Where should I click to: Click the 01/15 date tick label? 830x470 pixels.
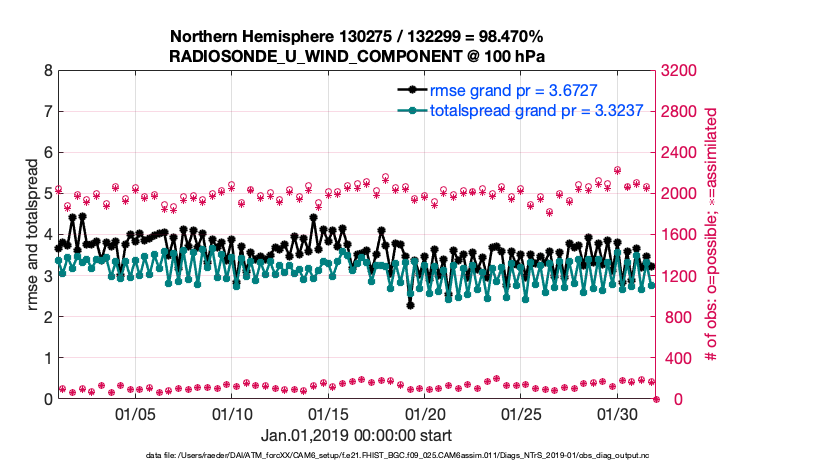tap(329, 414)
